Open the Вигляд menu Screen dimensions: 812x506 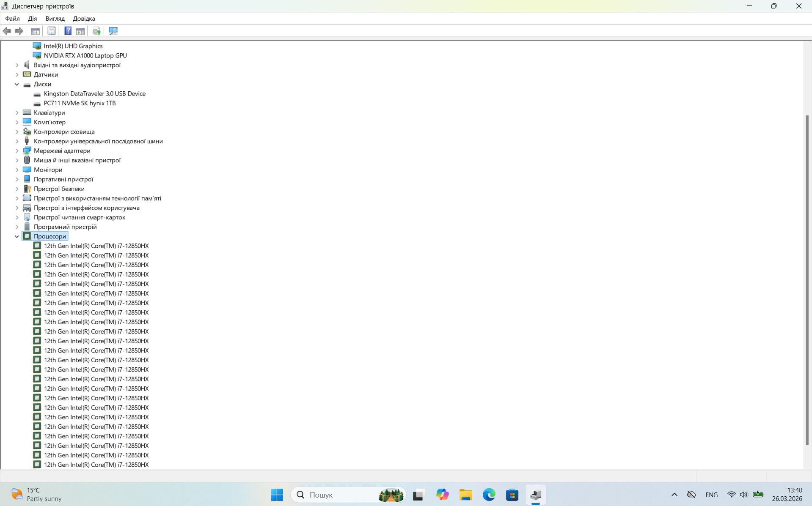(55, 19)
